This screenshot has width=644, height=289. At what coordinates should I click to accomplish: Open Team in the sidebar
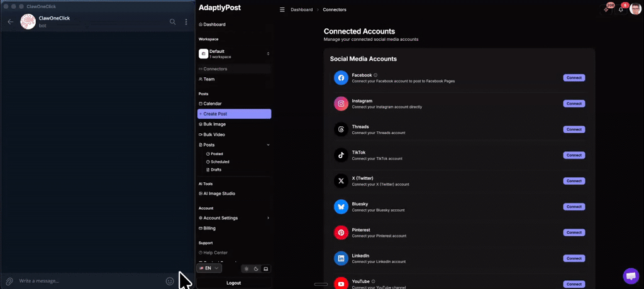pos(234,79)
